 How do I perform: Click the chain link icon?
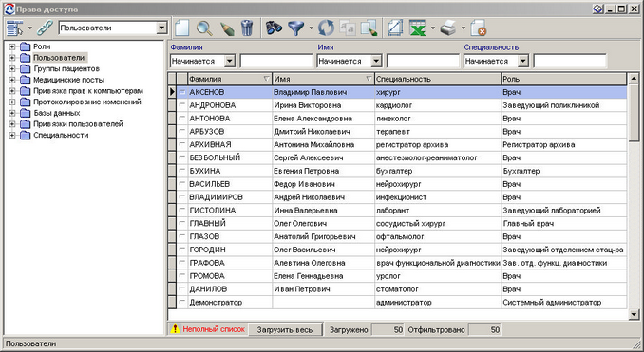coord(46,28)
